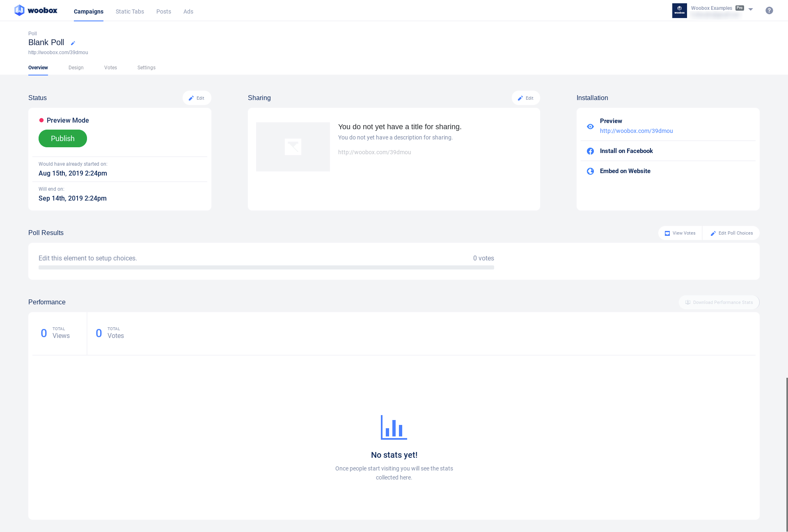
Task: Go to the Posts tab
Action: (x=164, y=11)
